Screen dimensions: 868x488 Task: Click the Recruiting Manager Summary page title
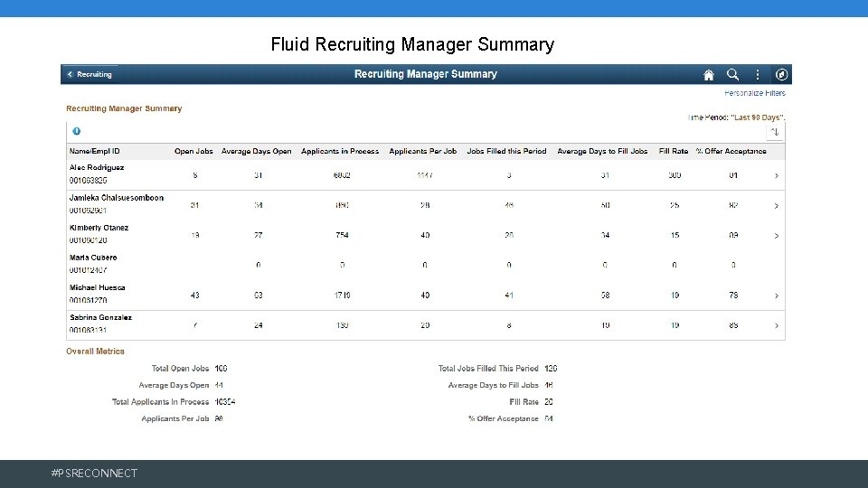[426, 74]
